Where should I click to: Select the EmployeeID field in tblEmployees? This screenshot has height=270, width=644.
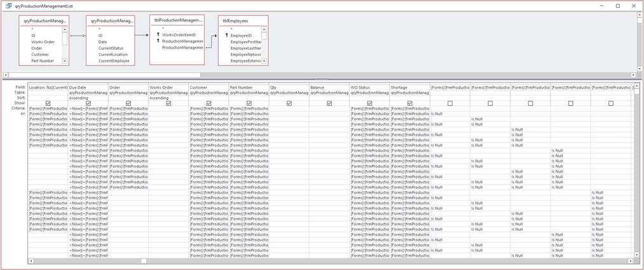coord(241,36)
